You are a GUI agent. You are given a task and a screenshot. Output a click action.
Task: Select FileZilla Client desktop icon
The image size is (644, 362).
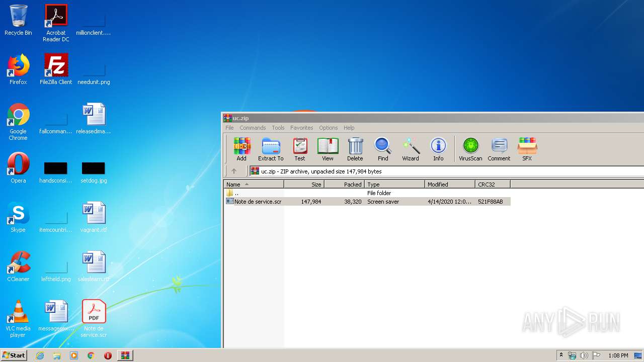(56, 69)
